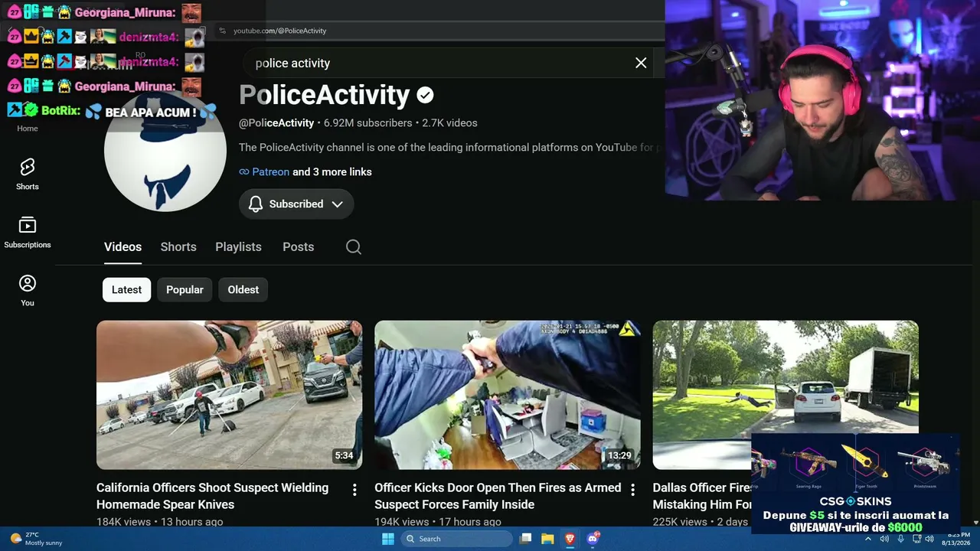Open the Subscribed notification options dropdown
980x551 pixels.
coord(296,204)
